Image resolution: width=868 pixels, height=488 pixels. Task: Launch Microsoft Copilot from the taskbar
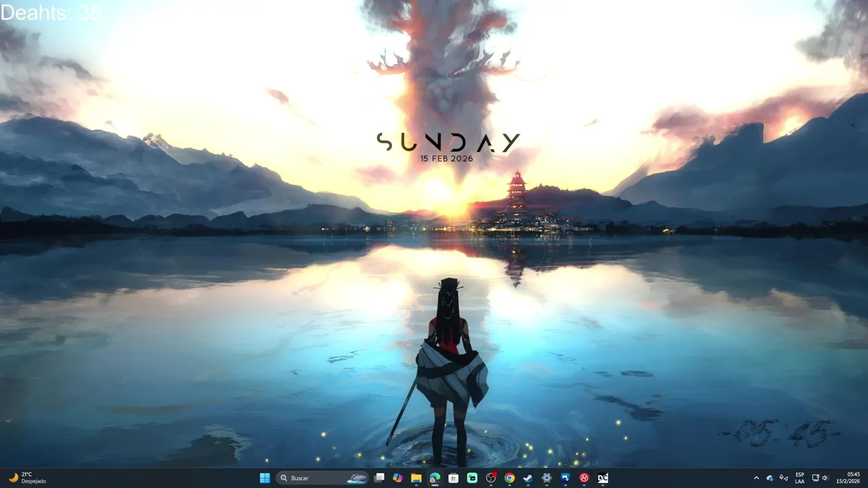point(397,478)
